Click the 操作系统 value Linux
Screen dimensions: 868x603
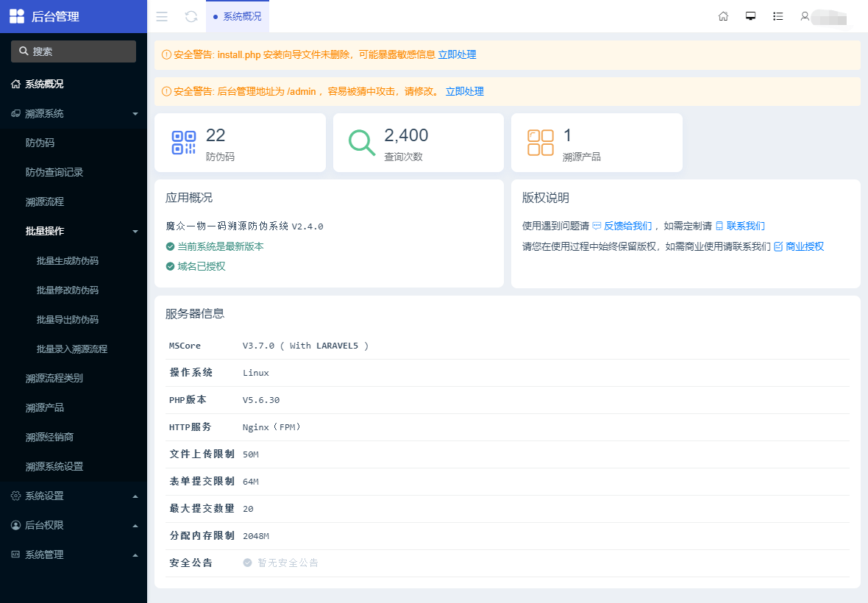tap(256, 373)
